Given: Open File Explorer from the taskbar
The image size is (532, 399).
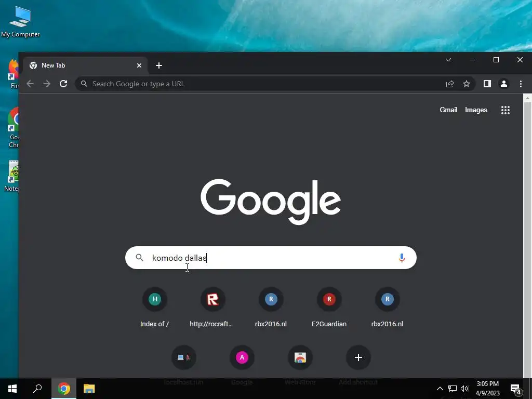Looking at the screenshot, I should tap(89, 389).
